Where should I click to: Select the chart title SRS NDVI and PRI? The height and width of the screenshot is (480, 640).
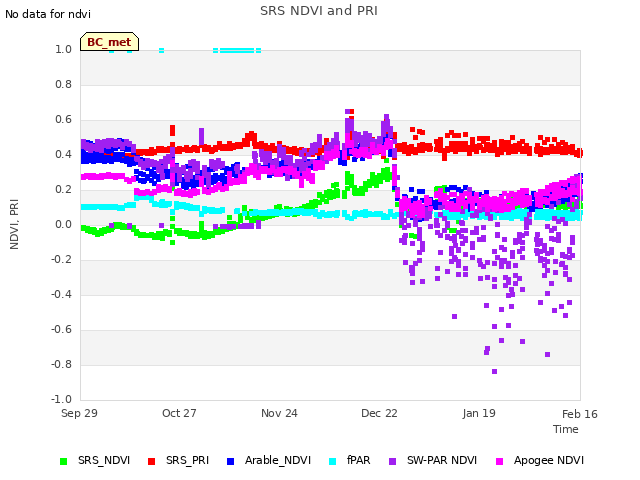pyautogui.click(x=319, y=11)
